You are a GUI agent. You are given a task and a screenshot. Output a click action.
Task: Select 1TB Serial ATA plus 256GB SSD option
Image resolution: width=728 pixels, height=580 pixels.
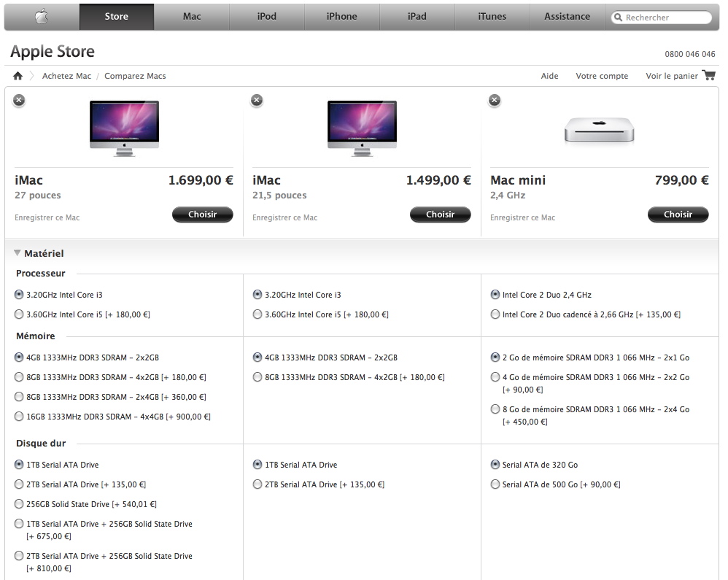19,524
